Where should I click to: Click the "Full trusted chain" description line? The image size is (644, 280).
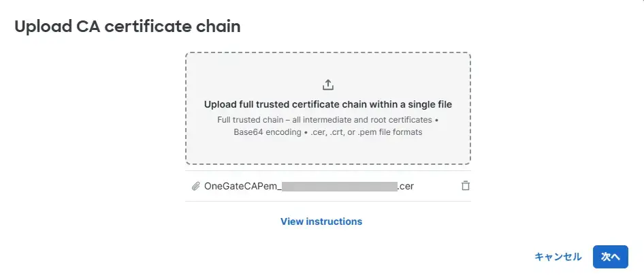click(327, 120)
